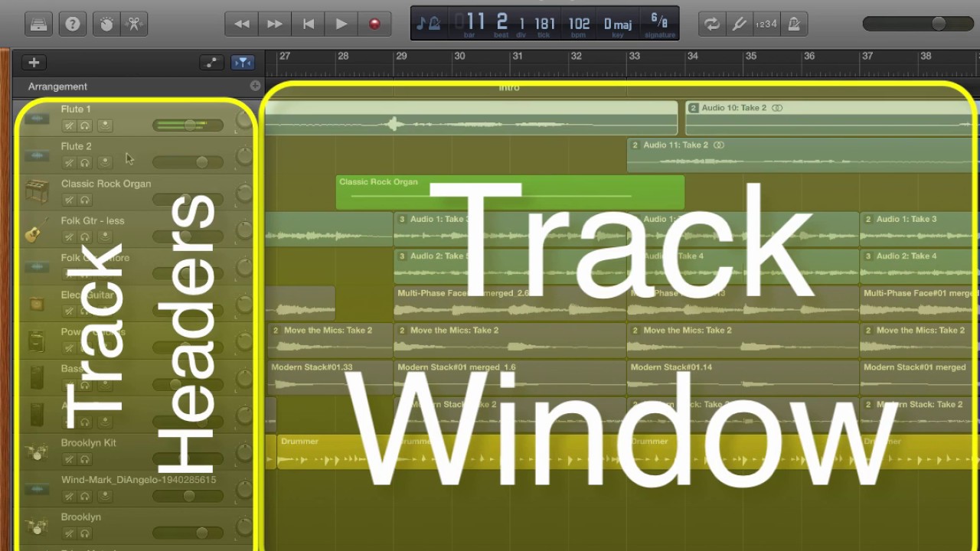The height and width of the screenshot is (551, 980).
Task: Solo the Brooklyn Kit track
Action: coord(85,459)
